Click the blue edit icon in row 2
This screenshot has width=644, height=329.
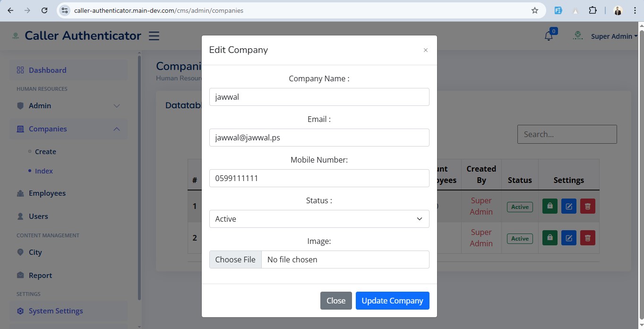(x=568, y=238)
